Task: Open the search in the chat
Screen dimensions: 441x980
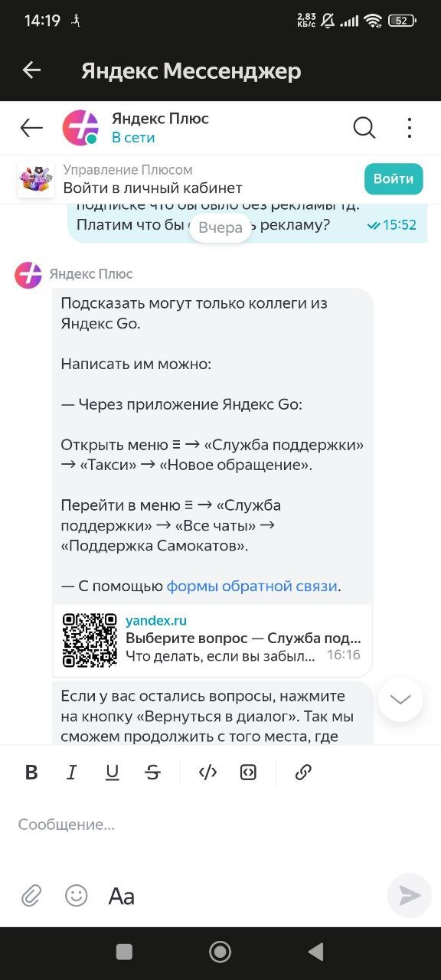Action: [x=364, y=128]
